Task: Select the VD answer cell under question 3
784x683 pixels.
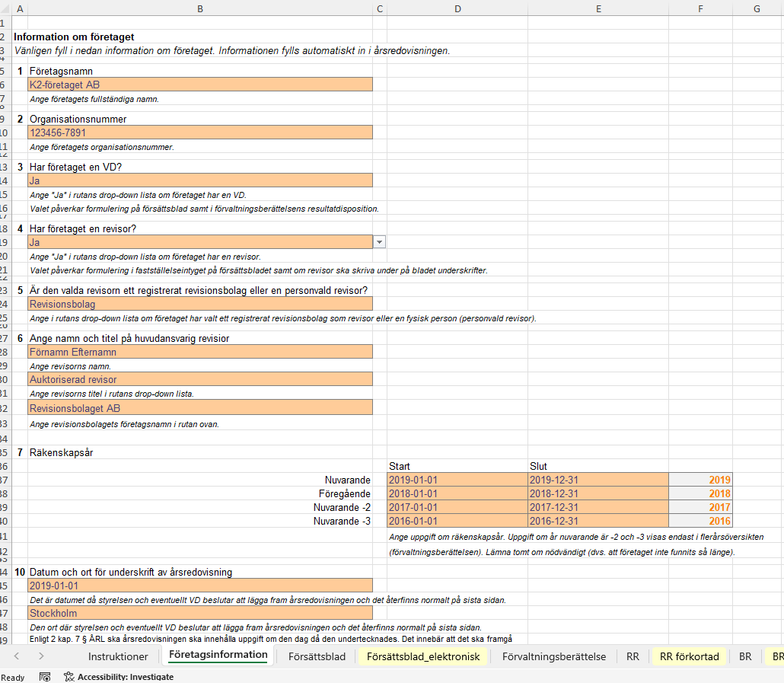Action: tap(200, 180)
